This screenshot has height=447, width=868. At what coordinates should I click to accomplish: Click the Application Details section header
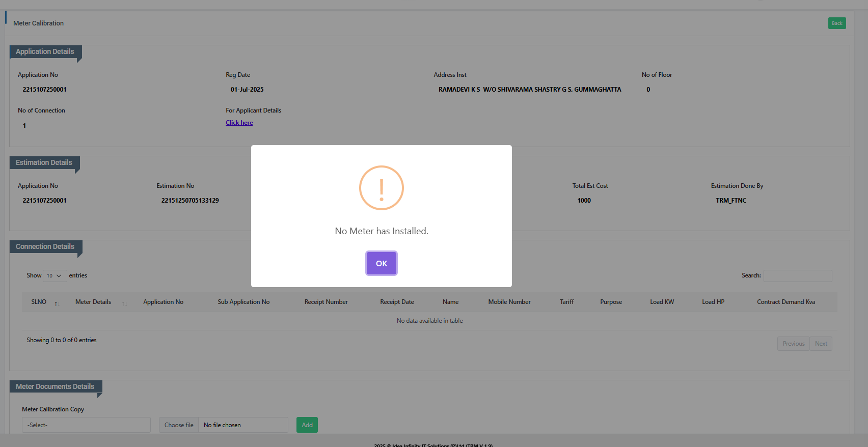click(x=45, y=52)
